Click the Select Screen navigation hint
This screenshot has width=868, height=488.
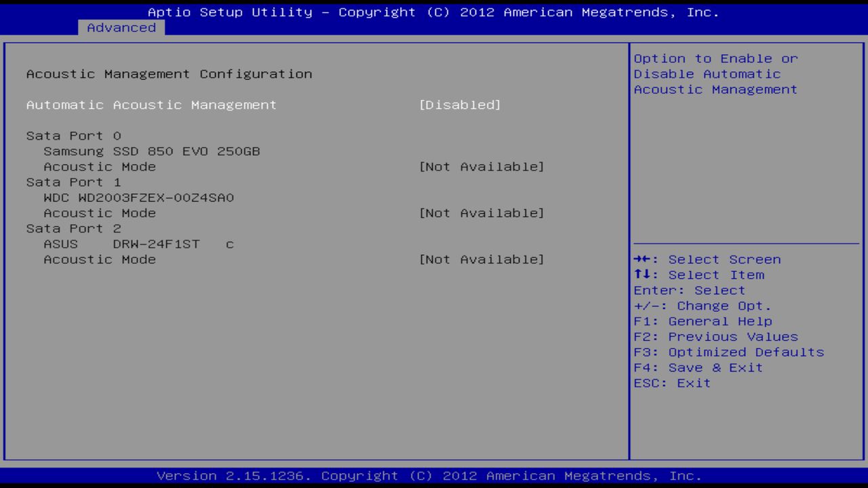706,259
